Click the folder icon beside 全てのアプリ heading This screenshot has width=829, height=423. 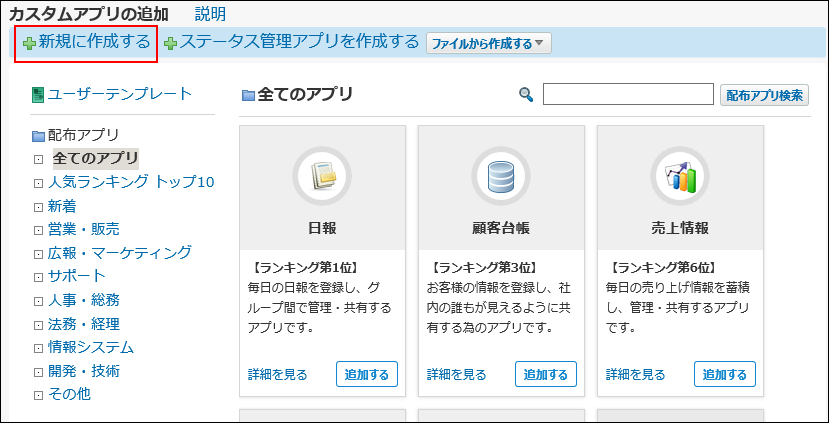[x=248, y=95]
